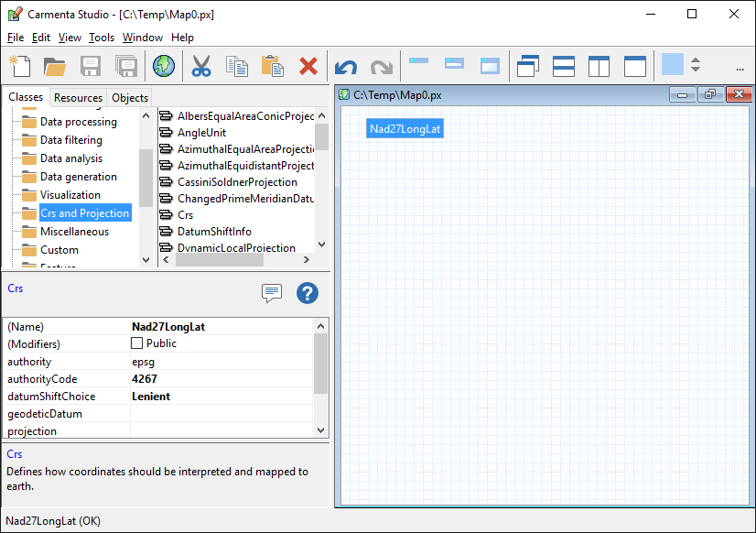Click the blue question mark help icon
Image resolution: width=756 pixels, height=533 pixels.
coord(308,293)
